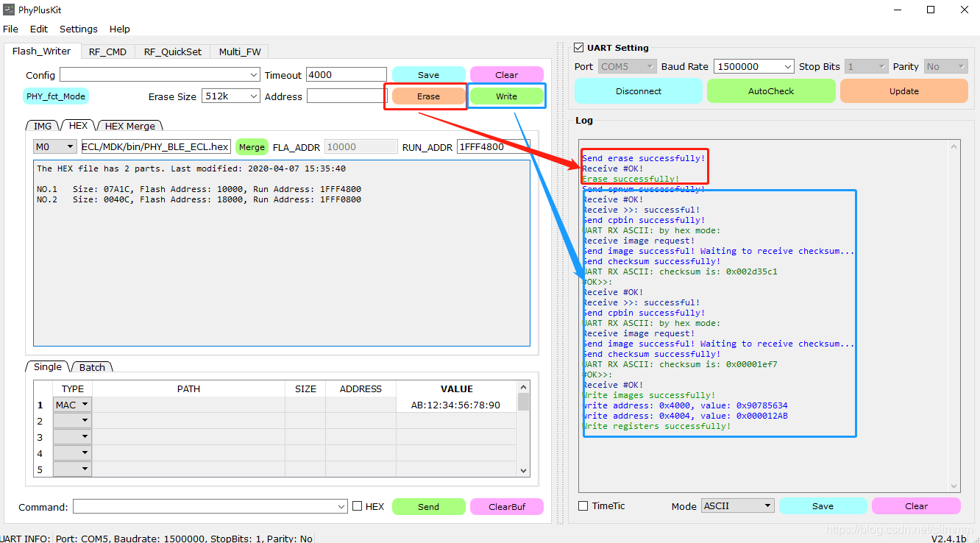The width and height of the screenshot is (980, 543).
Task: Click 'Erase successfully!' log line
Action: pos(631,179)
